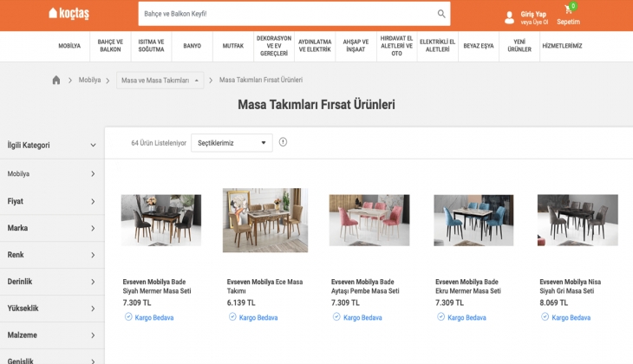Click Kargo Bedava icon under Nisa Masa Seti

click(545, 317)
